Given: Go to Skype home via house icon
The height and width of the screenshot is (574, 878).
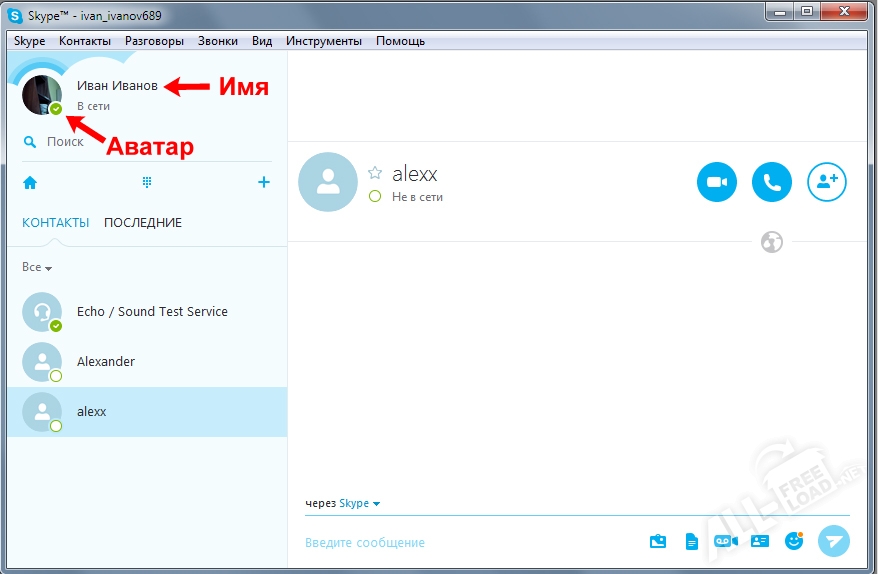Looking at the screenshot, I should 30,182.
